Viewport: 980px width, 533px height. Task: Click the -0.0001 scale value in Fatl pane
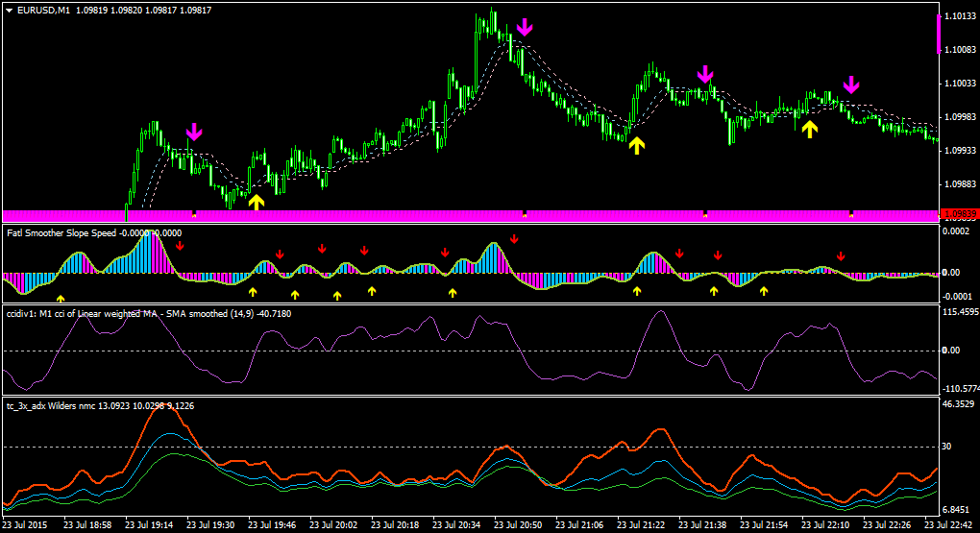(x=959, y=296)
